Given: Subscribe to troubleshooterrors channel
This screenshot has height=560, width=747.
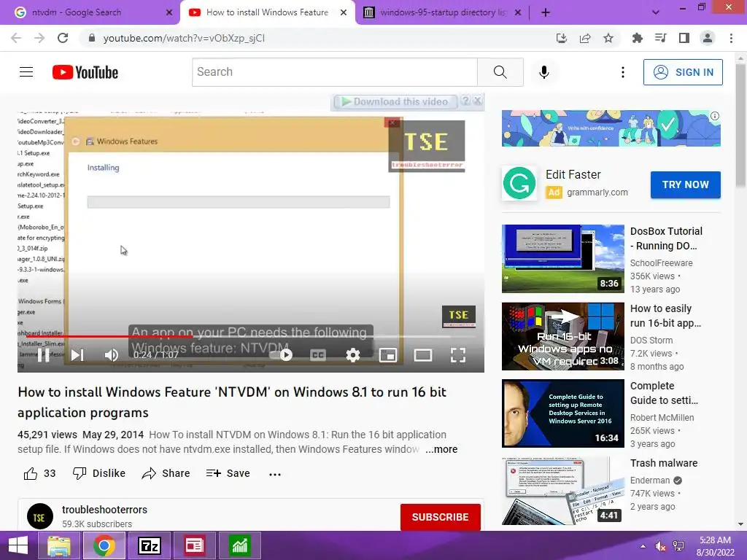Looking at the screenshot, I should pos(440,517).
